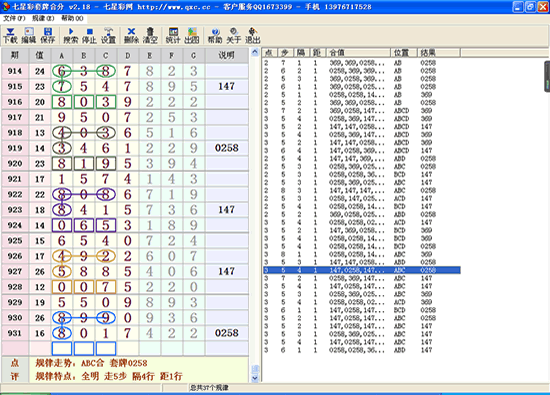Click value cell 24 in row 914

click(40, 71)
